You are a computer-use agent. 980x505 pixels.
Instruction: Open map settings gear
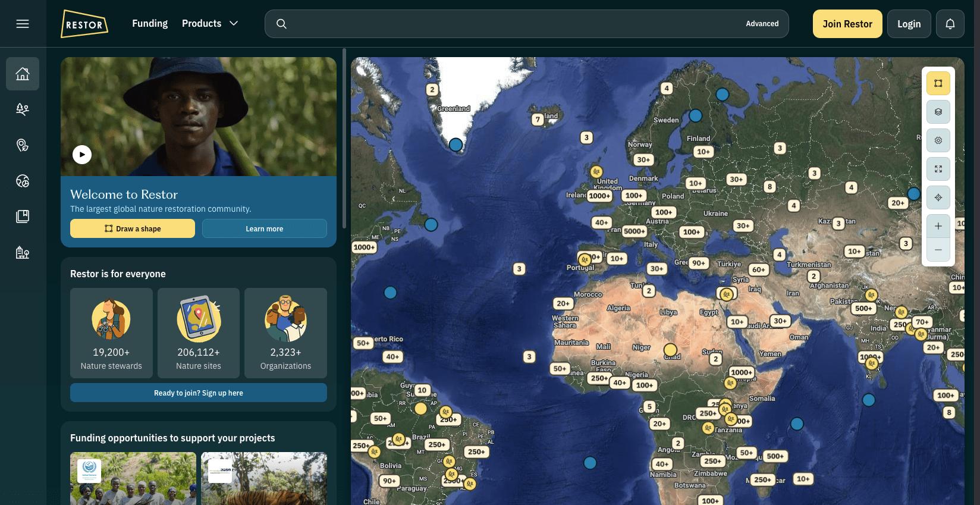pos(938,140)
